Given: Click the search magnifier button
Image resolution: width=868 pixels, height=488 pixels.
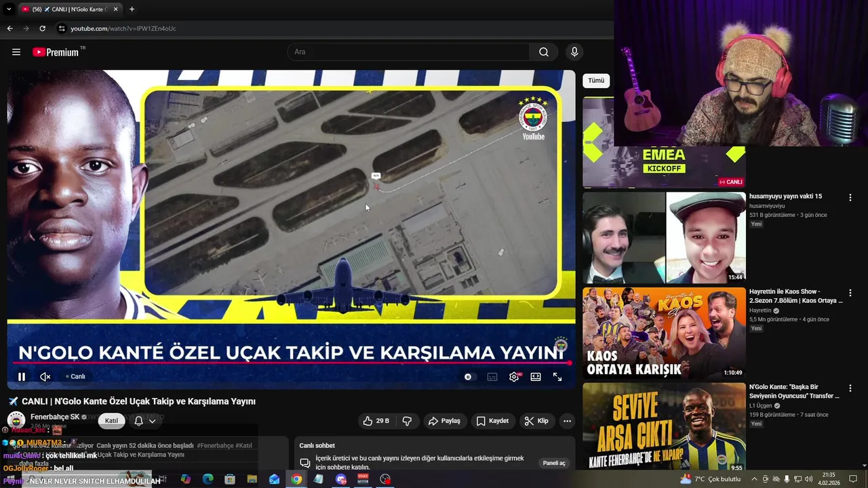Looking at the screenshot, I should tap(544, 52).
